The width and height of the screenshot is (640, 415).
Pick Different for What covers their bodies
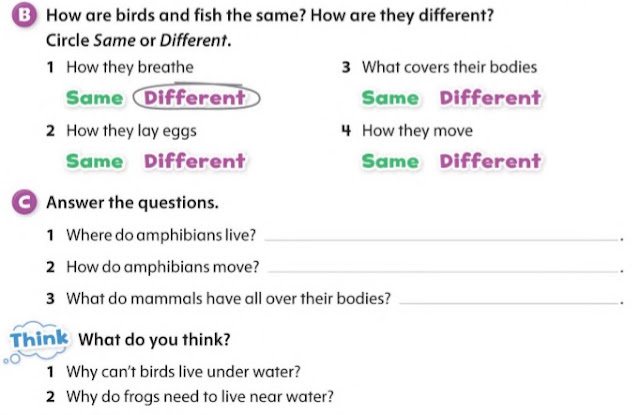point(491,98)
